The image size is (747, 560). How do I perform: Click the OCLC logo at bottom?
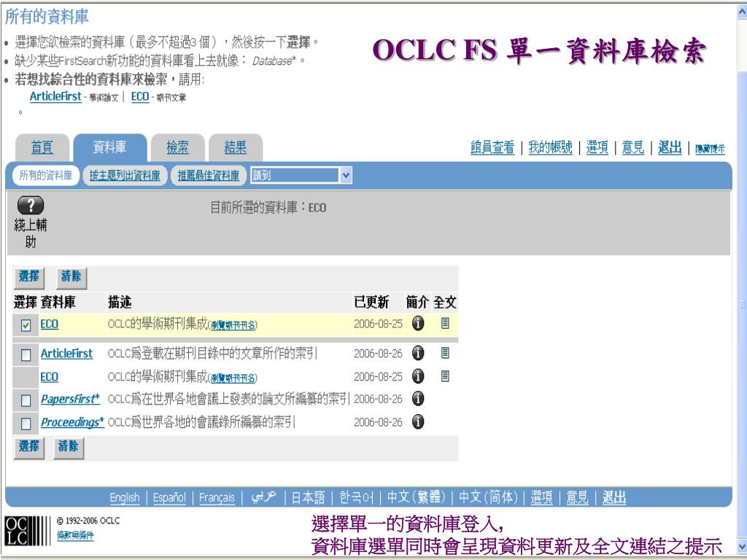(27, 531)
